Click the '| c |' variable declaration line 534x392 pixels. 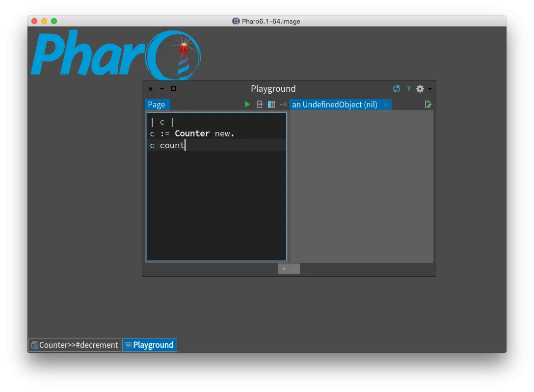[x=162, y=122]
